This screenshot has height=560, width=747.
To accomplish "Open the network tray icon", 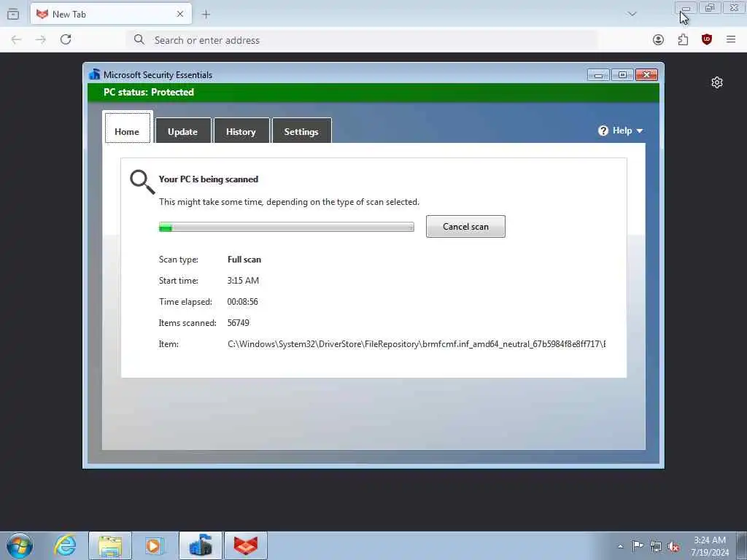I will (656, 546).
